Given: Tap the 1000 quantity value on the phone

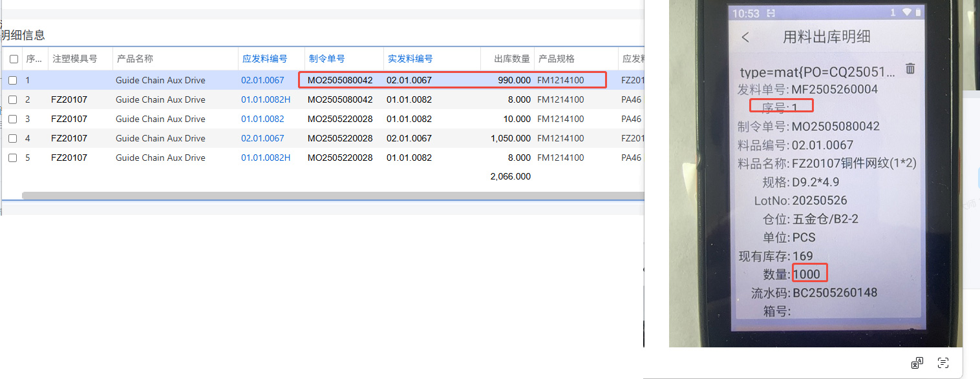Looking at the screenshot, I should [807, 274].
